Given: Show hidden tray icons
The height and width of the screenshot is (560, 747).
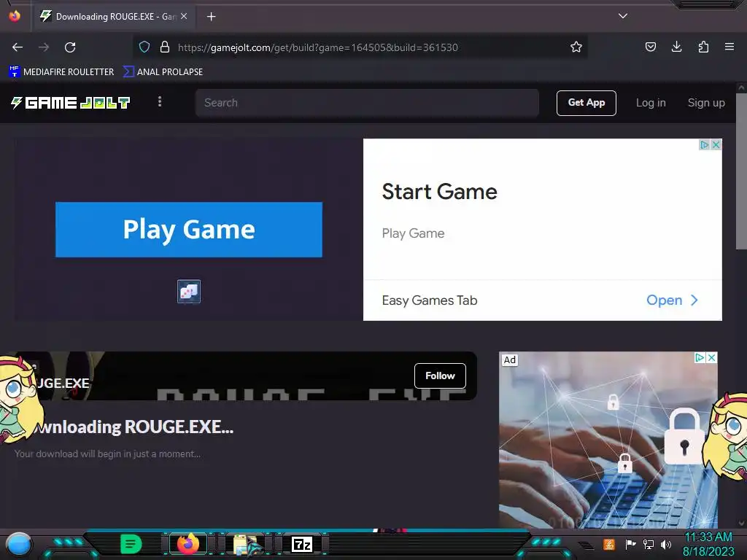Looking at the screenshot, I should pyautogui.click(x=587, y=545).
